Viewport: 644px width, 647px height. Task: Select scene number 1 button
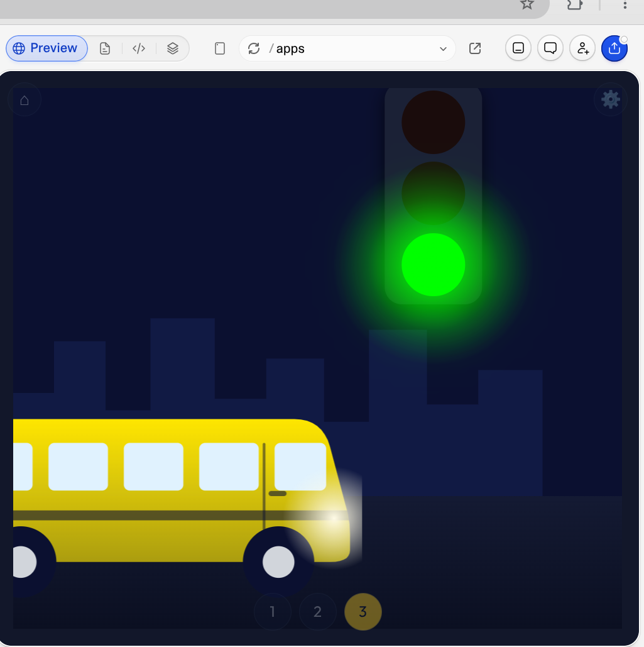tap(273, 612)
